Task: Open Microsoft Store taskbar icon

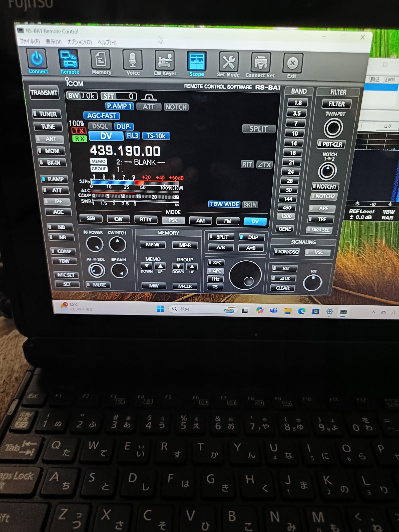Action: [x=315, y=312]
